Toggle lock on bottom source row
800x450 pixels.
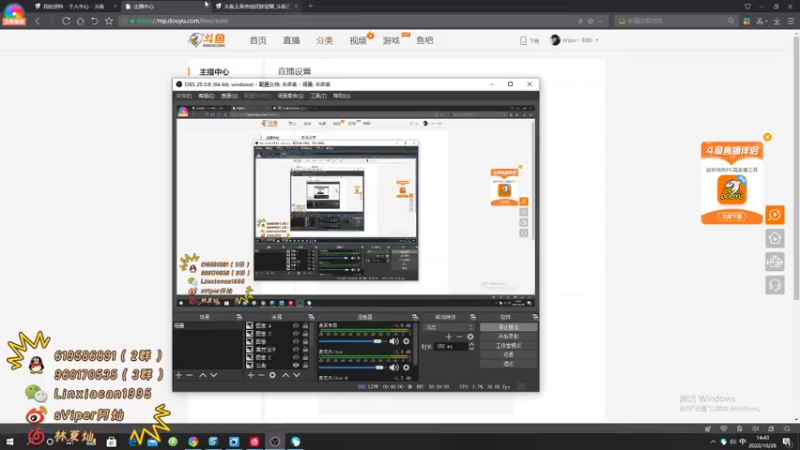pos(305,365)
